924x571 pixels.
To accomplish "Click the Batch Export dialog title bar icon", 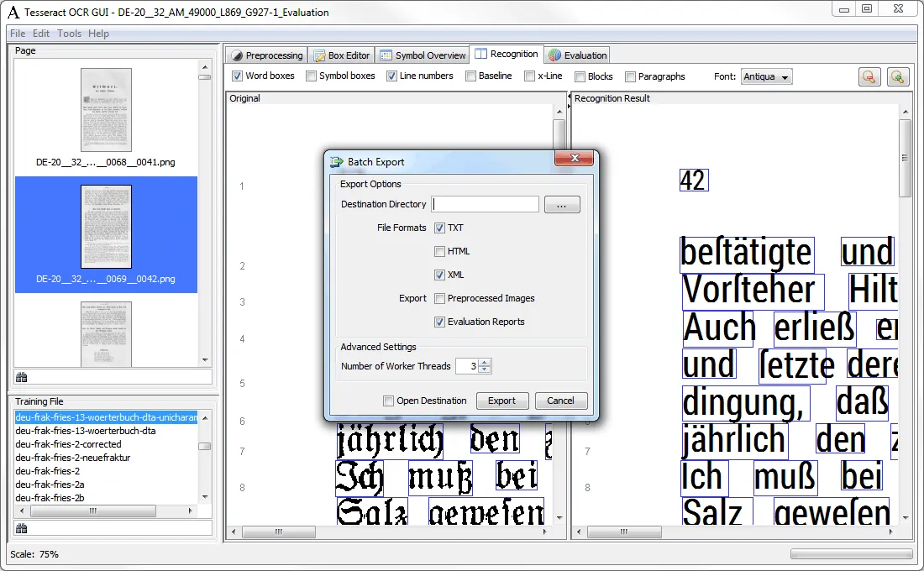I will (335, 161).
